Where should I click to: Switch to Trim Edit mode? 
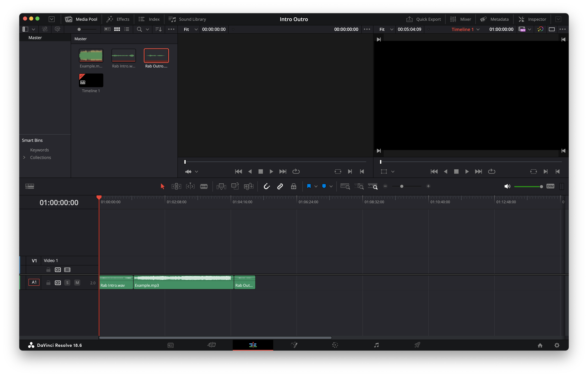coord(176,186)
